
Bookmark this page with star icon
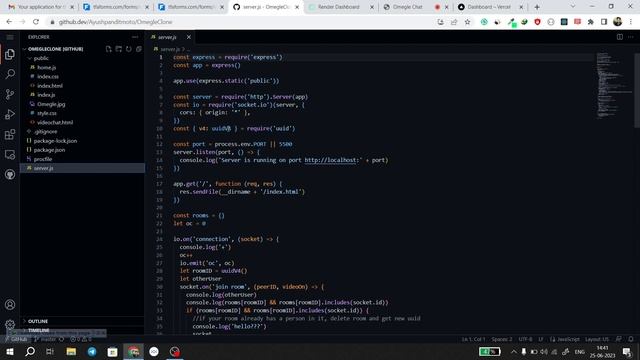[467, 22]
